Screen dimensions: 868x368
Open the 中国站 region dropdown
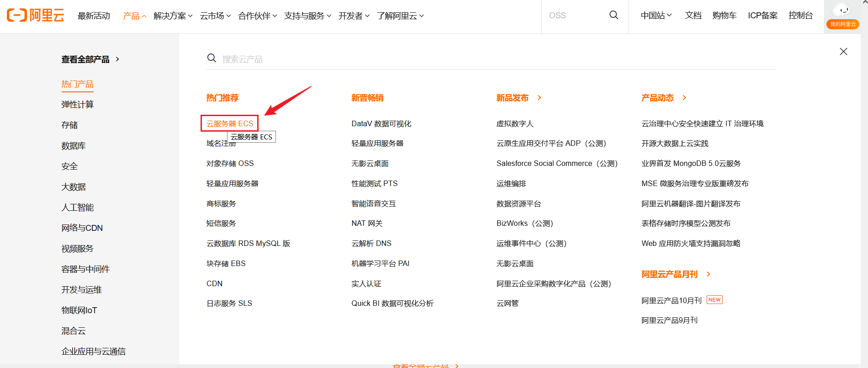click(x=656, y=16)
